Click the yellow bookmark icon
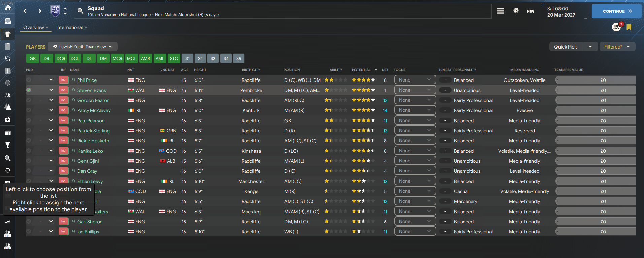Screen dimensions: 644x258 pos(629,27)
